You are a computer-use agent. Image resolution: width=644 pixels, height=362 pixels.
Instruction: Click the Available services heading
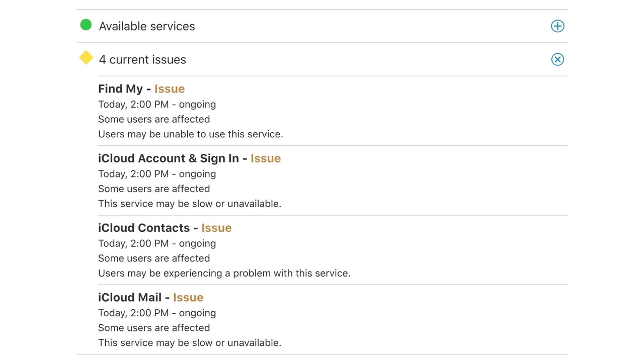(x=147, y=26)
